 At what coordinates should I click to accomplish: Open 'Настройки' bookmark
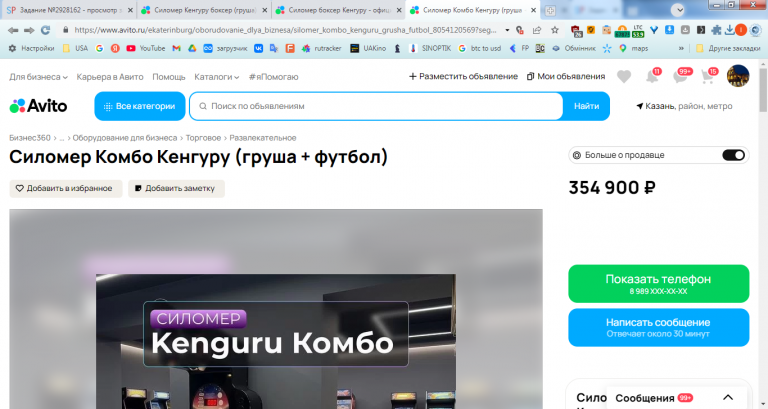(31, 48)
